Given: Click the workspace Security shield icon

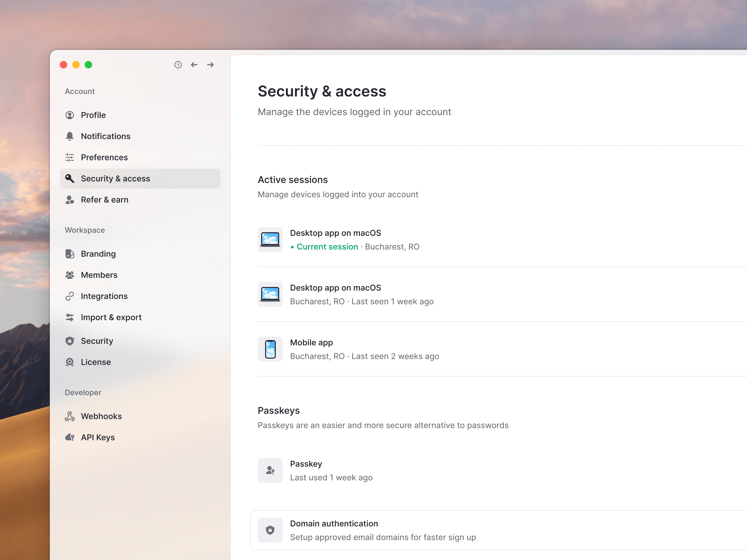Looking at the screenshot, I should tap(70, 341).
